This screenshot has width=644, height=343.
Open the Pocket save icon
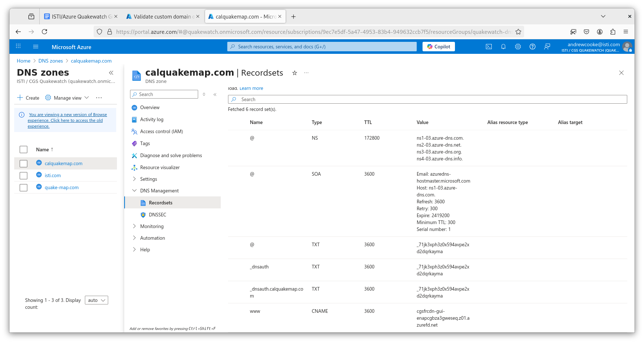click(586, 32)
